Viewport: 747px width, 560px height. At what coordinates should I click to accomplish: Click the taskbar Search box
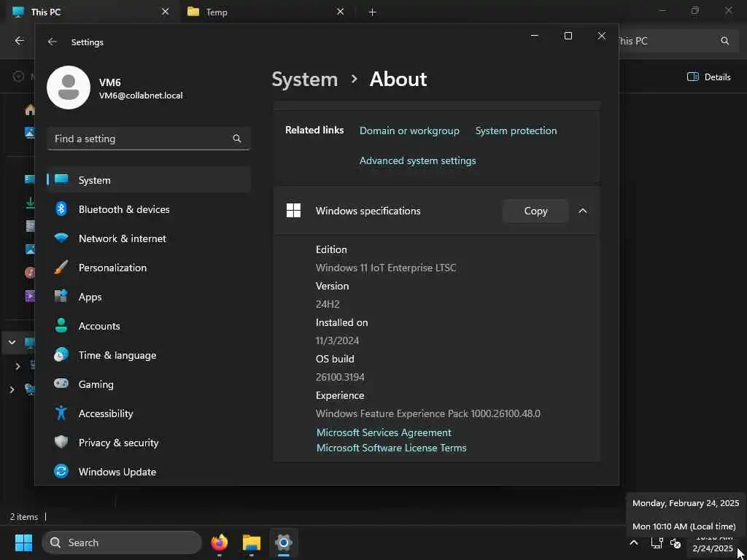point(122,542)
